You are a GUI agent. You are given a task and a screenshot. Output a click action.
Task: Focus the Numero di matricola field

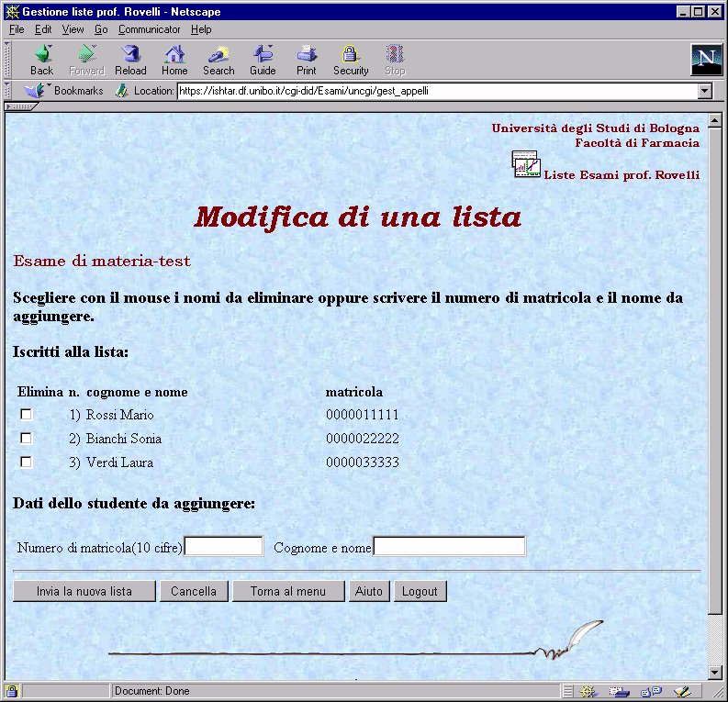(x=224, y=546)
